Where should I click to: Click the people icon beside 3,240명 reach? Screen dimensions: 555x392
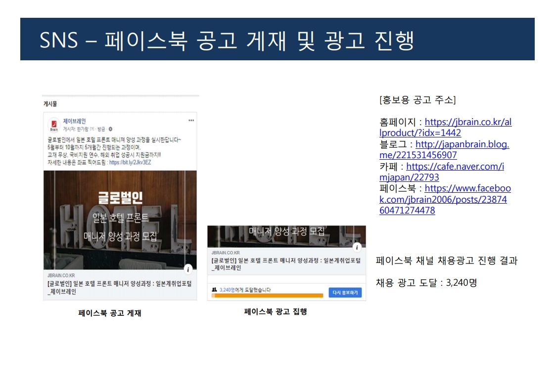coord(214,290)
